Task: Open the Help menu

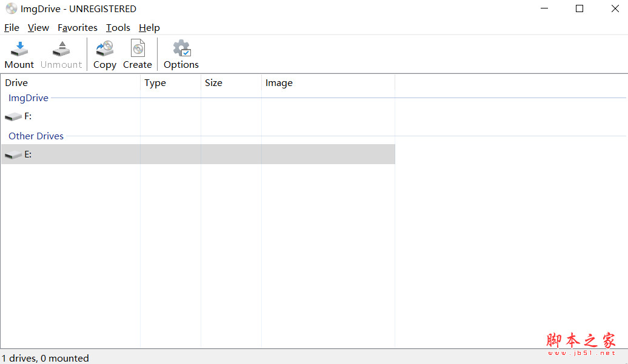Action: (x=149, y=28)
